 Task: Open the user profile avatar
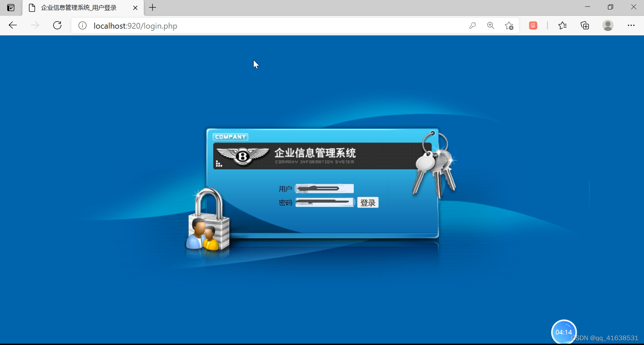pos(608,26)
